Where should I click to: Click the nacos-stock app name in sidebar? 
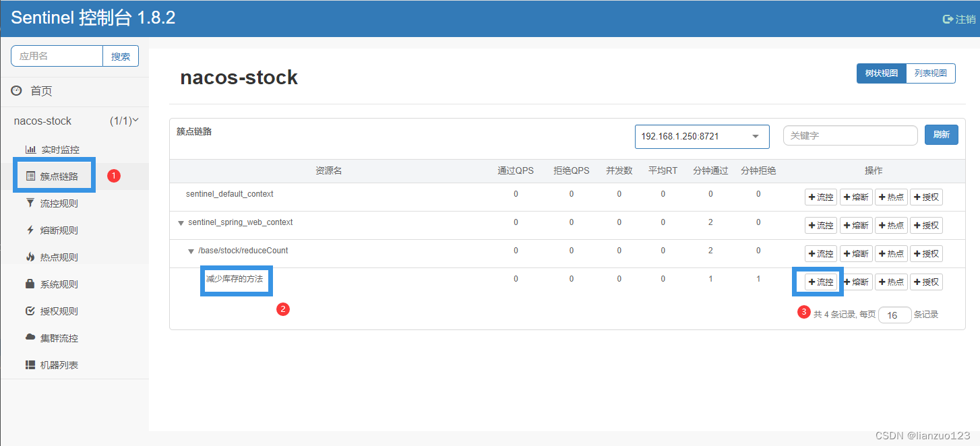click(x=42, y=121)
